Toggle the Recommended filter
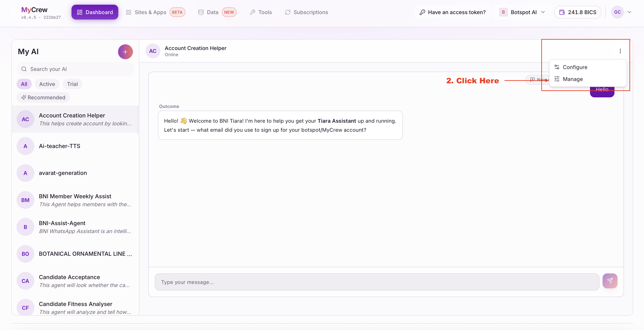 coord(43,97)
